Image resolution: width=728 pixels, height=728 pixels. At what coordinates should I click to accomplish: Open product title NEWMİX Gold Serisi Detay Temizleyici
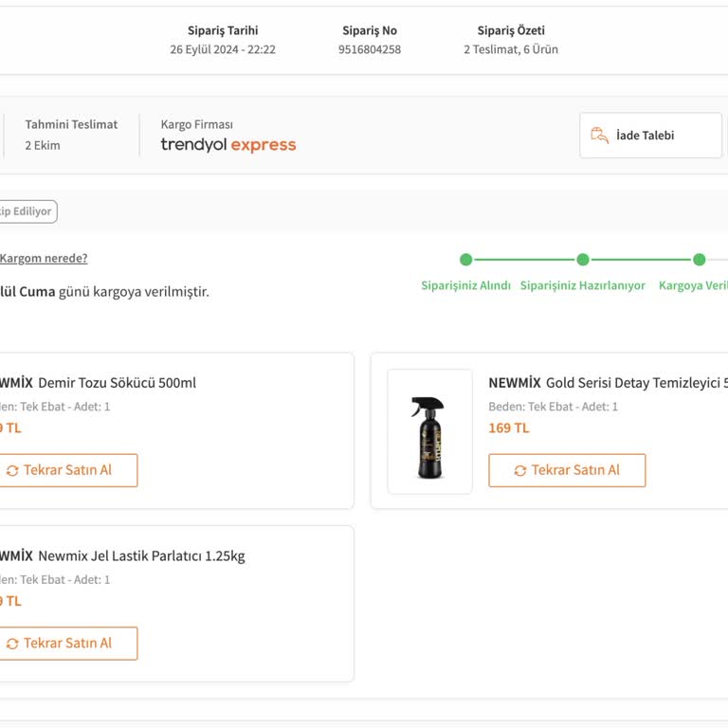(x=608, y=383)
